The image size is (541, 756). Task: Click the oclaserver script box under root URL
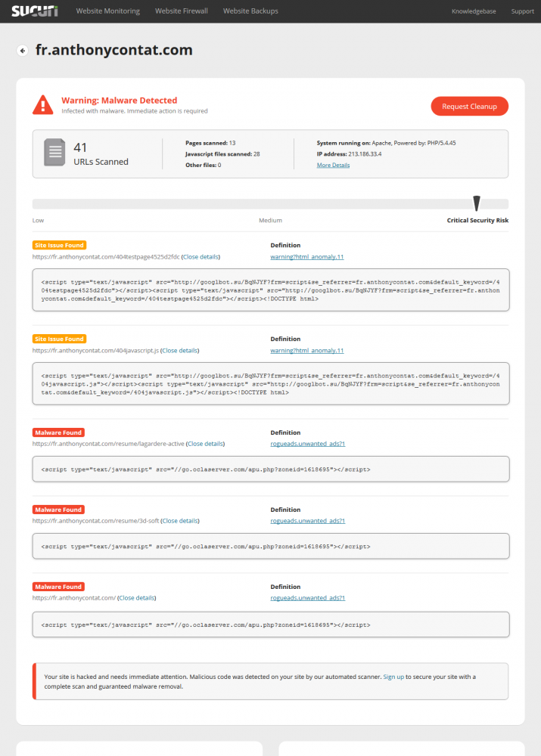pyautogui.click(x=271, y=624)
